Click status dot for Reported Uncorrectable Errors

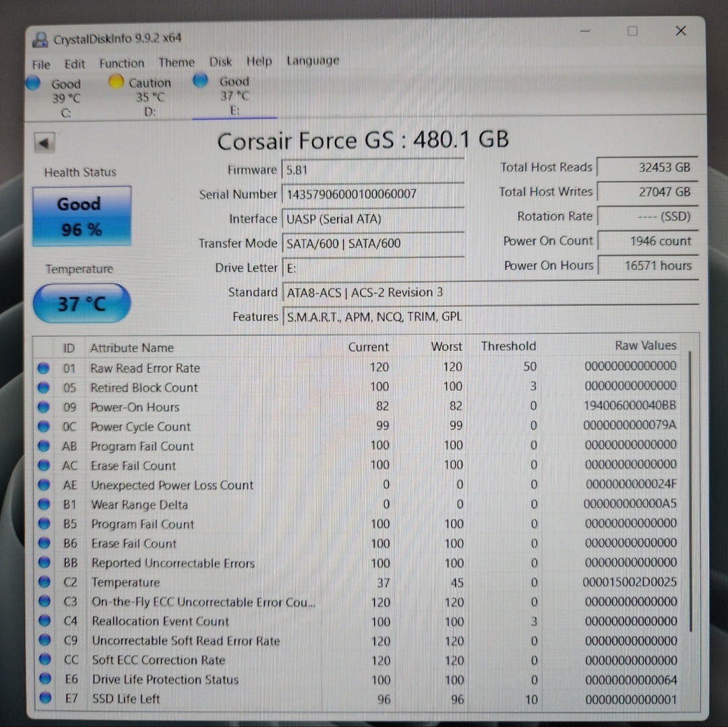(44, 563)
